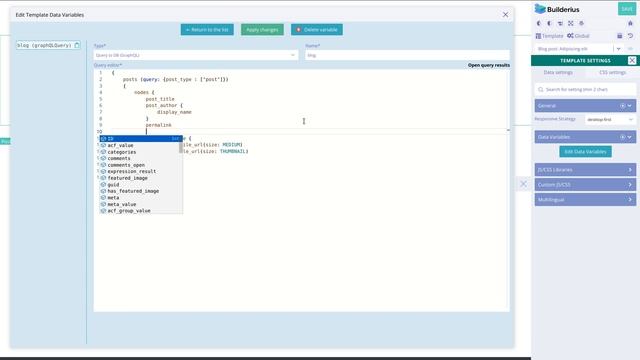Open query results link

pos(489,65)
